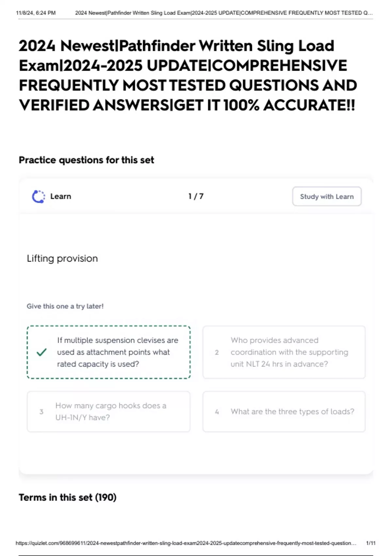
Task: Open the quizlet.com URL in the footer
Action: coord(186,543)
